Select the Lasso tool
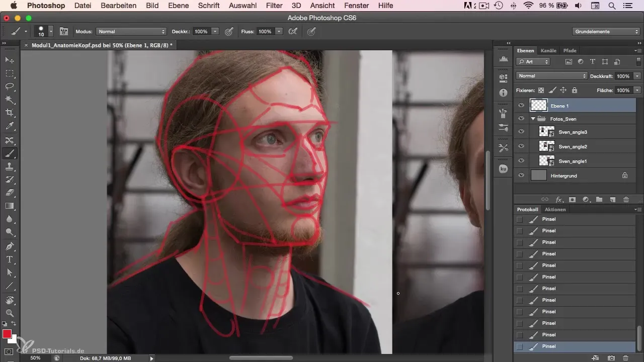The height and width of the screenshot is (362, 644). [x=9, y=86]
